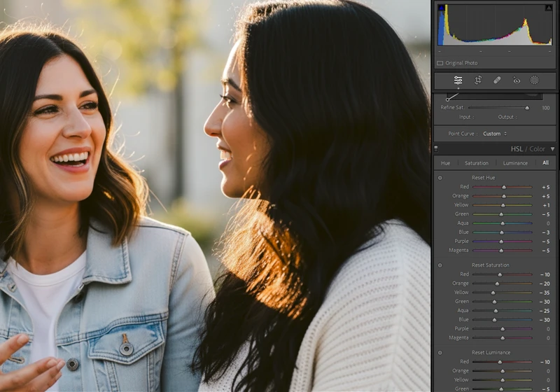
Task: Click the Hue Blue value -3
Action: (x=546, y=232)
